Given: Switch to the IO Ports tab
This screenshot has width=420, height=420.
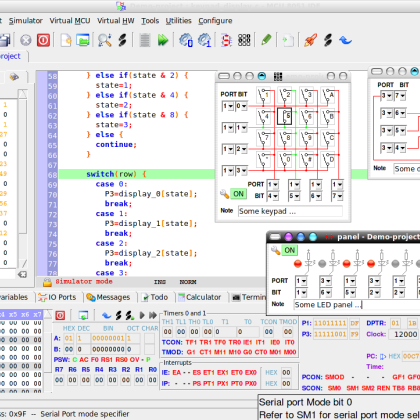Looking at the screenshot, I should pos(57,297).
